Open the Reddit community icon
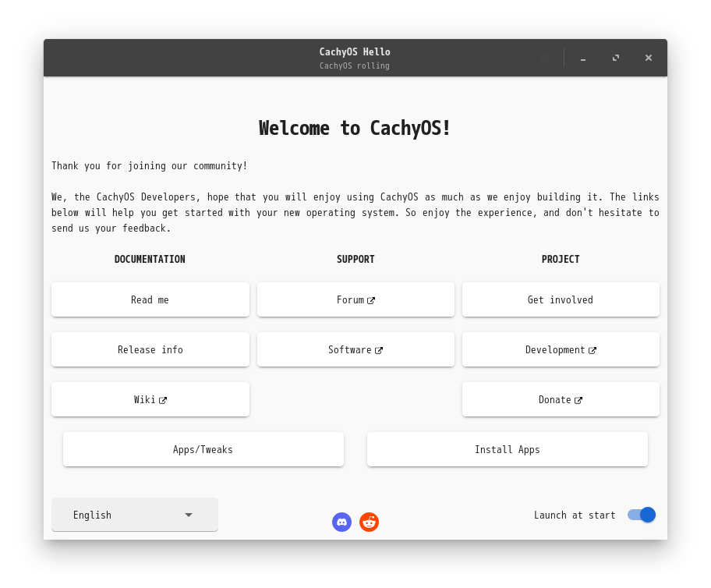This screenshot has width=711, height=588. [x=369, y=522]
